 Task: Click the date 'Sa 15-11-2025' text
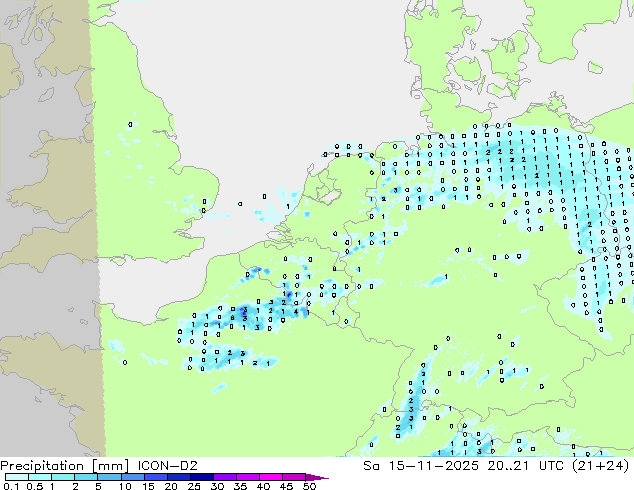coord(421,466)
